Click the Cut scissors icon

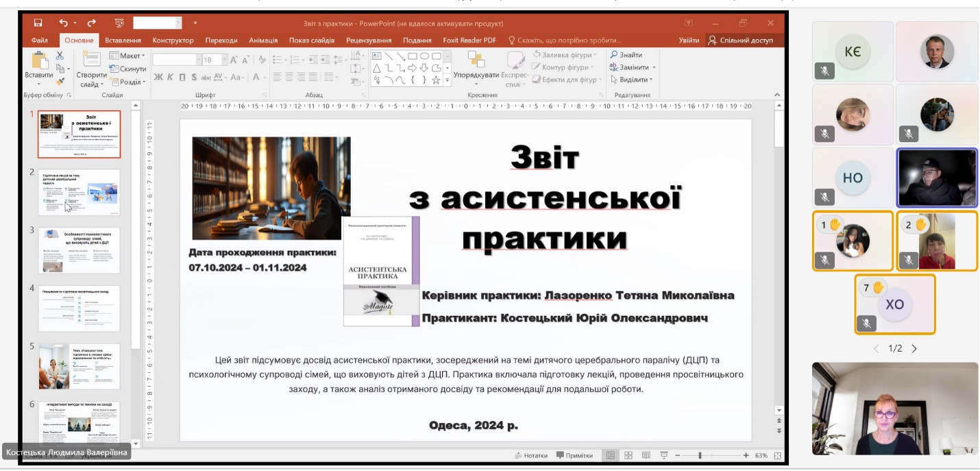[60, 56]
